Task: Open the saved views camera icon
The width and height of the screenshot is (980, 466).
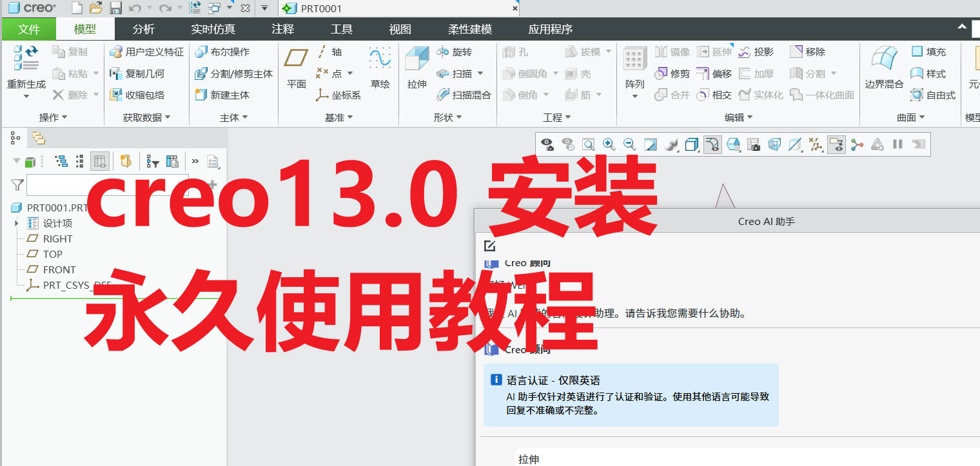Action: tap(754, 144)
